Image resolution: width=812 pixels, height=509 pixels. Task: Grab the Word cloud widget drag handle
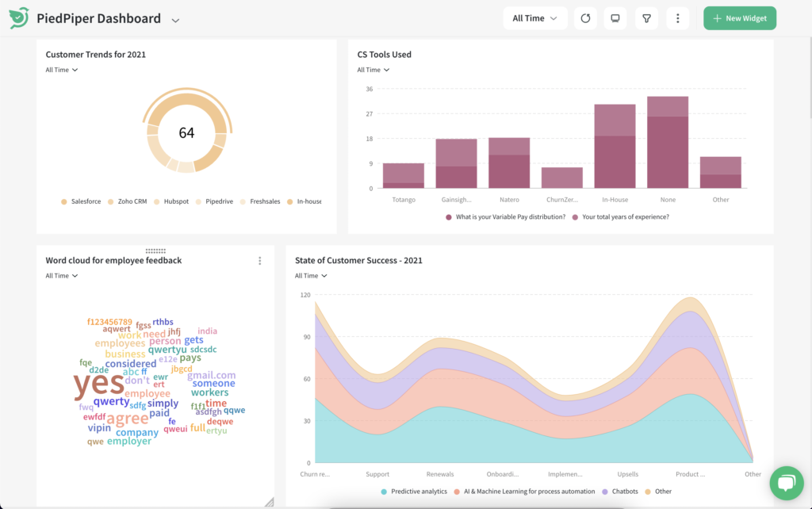155,251
